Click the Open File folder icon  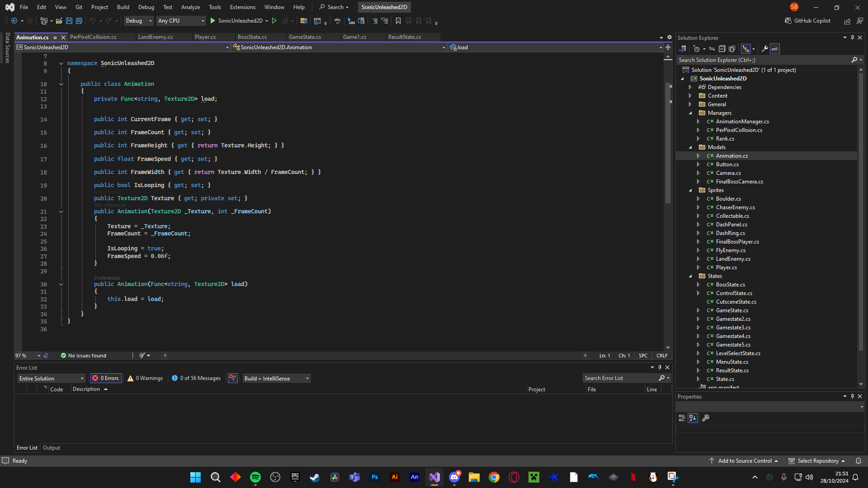point(59,21)
